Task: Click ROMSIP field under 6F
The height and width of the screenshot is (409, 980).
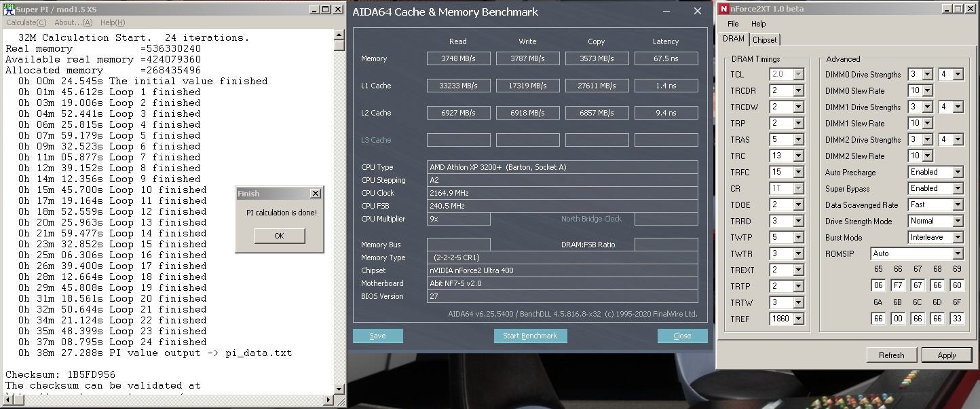Action: 957,318
